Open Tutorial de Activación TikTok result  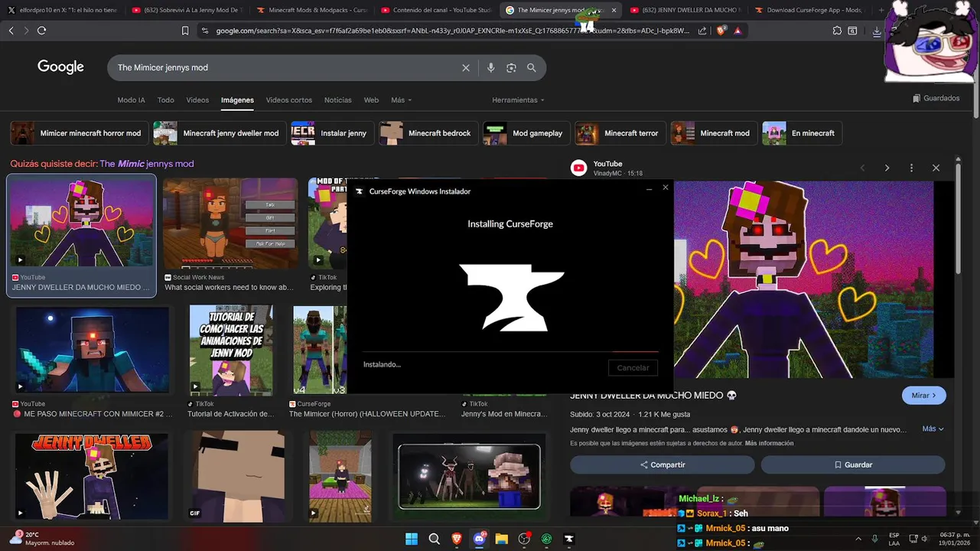pyautogui.click(x=231, y=350)
